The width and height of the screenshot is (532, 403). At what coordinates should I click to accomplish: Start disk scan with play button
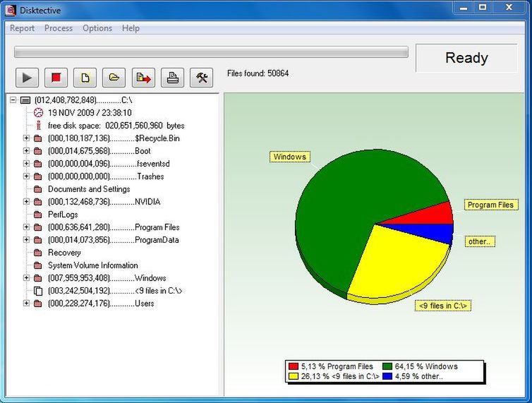[x=27, y=78]
